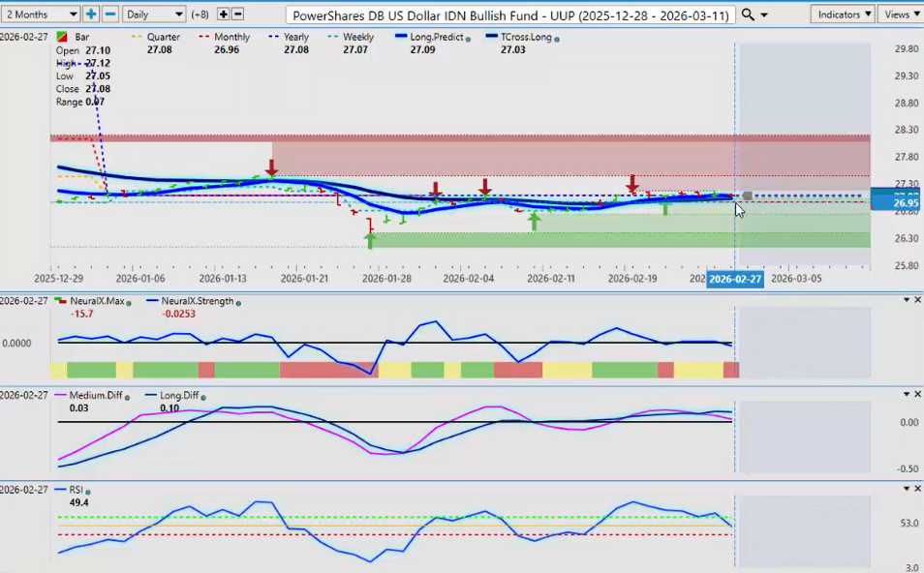Toggle the NeuralX.Strength legend dot
924x573 pixels.
coord(239,301)
